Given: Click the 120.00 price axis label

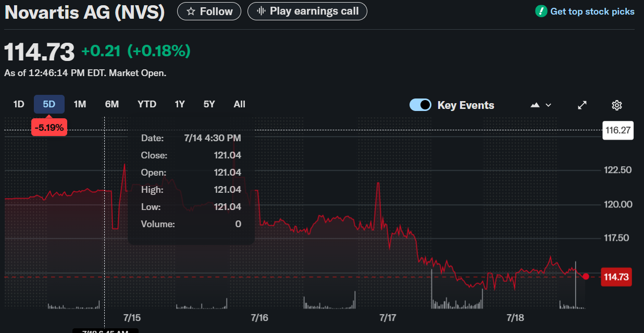Looking at the screenshot, I should coord(618,204).
